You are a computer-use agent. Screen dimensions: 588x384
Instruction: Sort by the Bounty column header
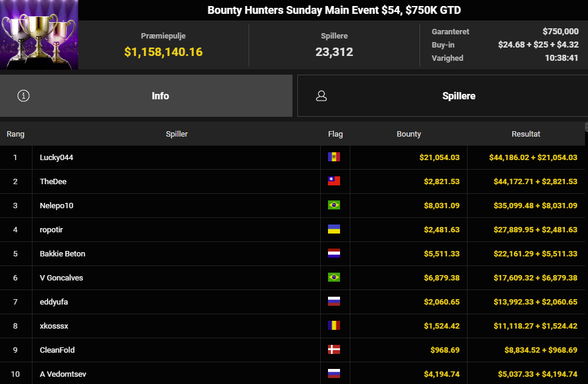(409, 134)
